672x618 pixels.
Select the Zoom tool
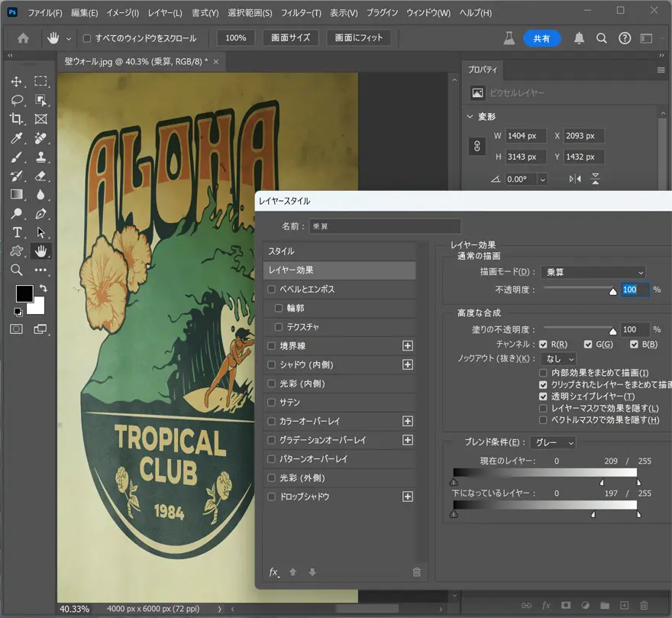(x=17, y=270)
